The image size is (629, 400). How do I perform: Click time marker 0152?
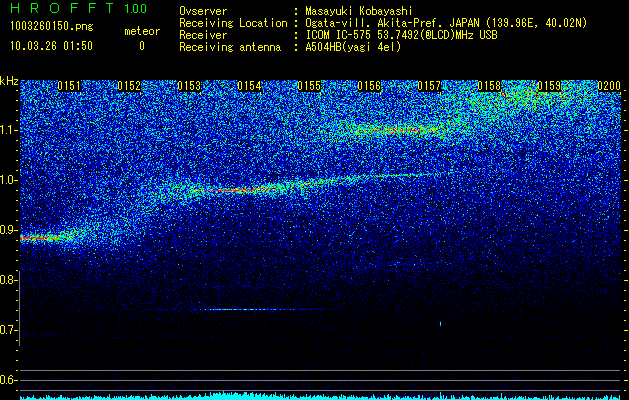[x=129, y=86]
